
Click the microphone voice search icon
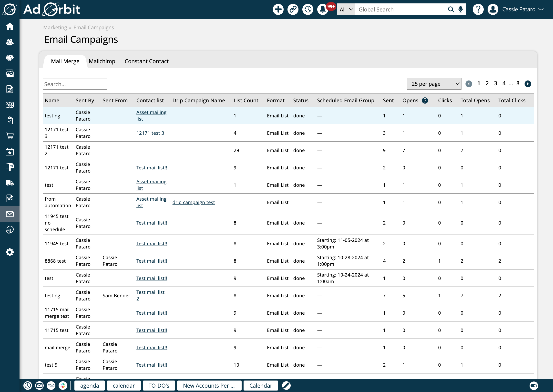coord(461,10)
